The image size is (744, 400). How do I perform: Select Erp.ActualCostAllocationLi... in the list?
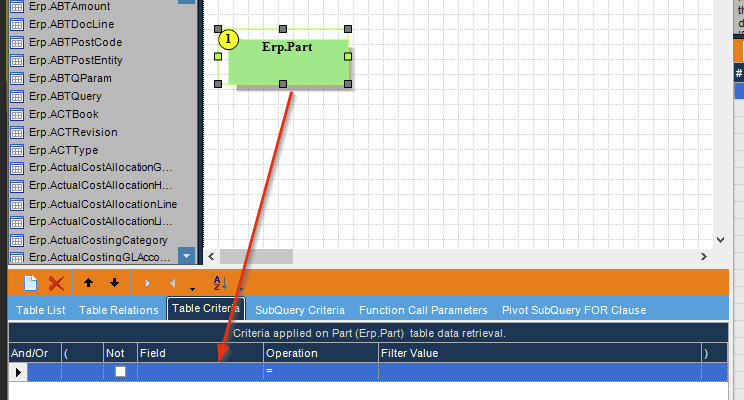click(x=101, y=222)
